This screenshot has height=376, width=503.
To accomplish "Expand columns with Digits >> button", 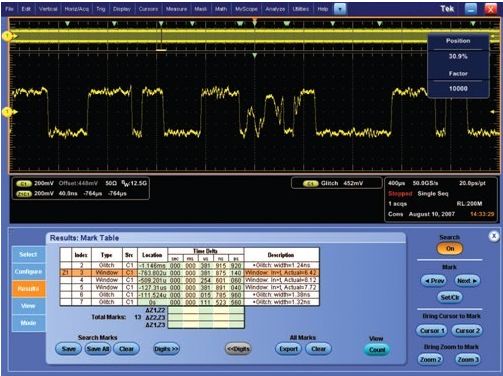I will [166, 349].
